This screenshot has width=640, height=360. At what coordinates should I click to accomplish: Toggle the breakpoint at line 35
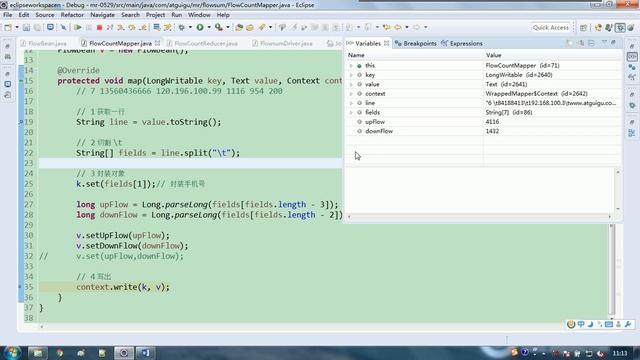(x=21, y=287)
